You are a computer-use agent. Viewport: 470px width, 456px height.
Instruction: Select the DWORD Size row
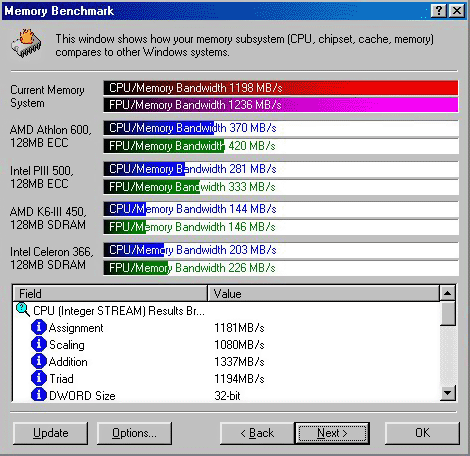226,395
